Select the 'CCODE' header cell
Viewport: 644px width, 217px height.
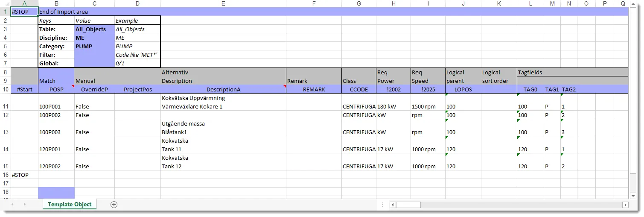[358, 89]
